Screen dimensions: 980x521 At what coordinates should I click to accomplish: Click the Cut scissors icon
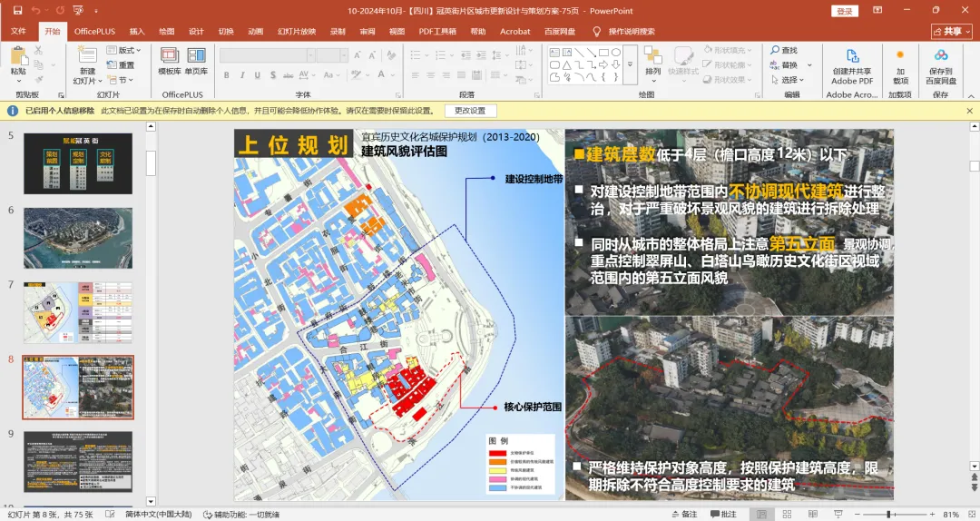point(39,50)
